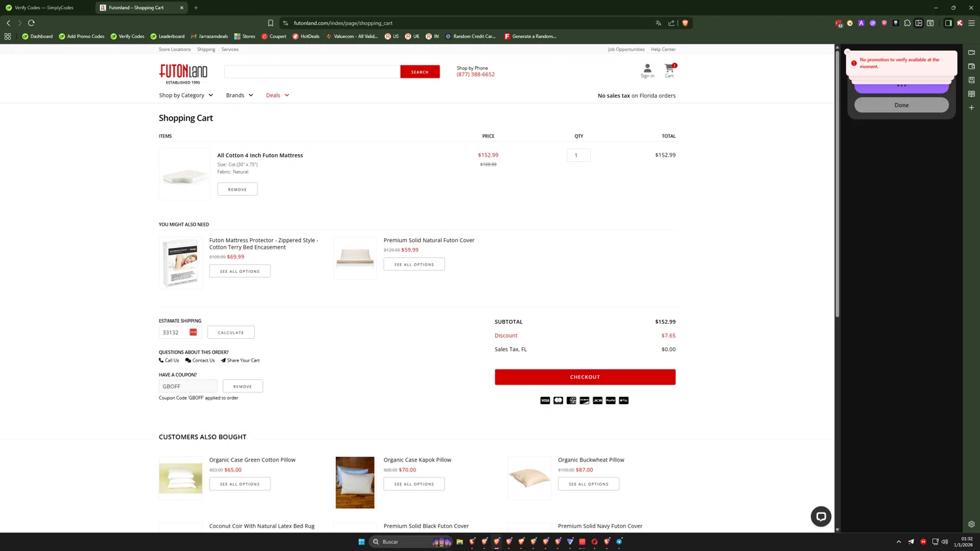The height and width of the screenshot is (551, 980).
Task: Expand Shop by Category dropdown
Action: pos(186,95)
